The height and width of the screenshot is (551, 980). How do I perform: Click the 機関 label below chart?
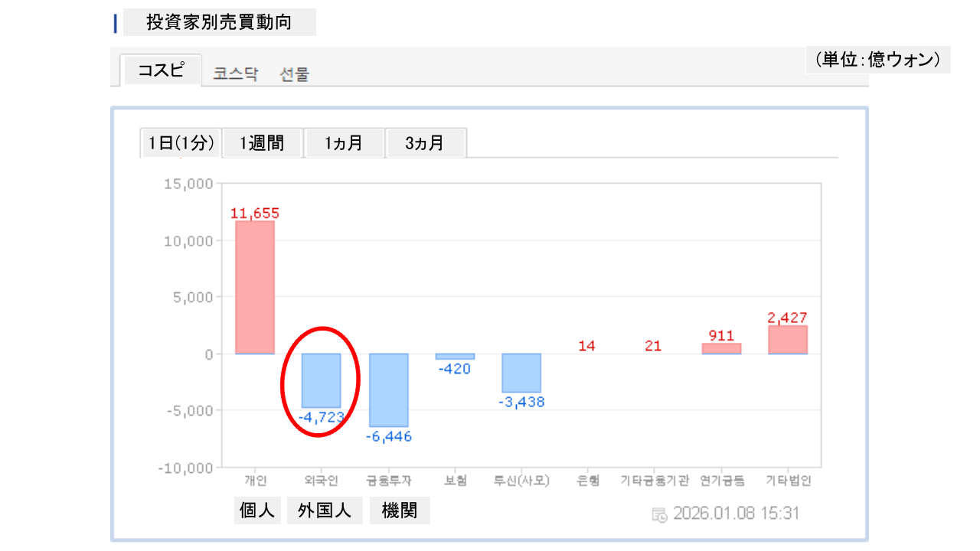tap(400, 511)
